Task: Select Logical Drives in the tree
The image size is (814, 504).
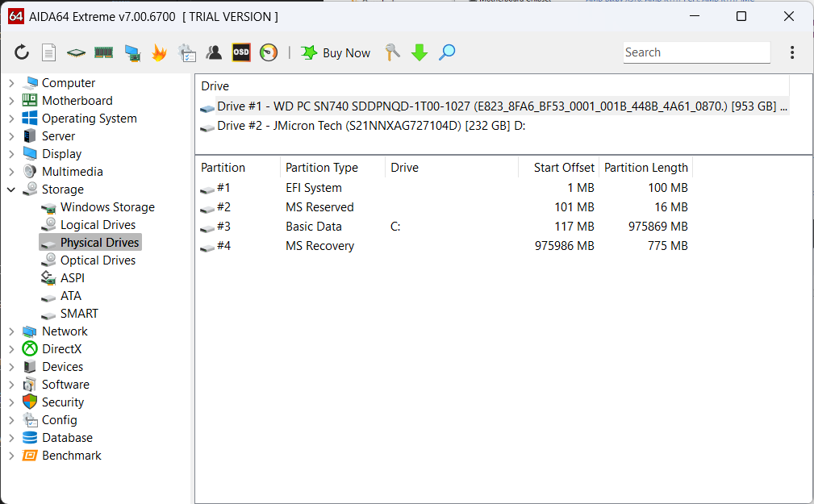Action: (98, 225)
